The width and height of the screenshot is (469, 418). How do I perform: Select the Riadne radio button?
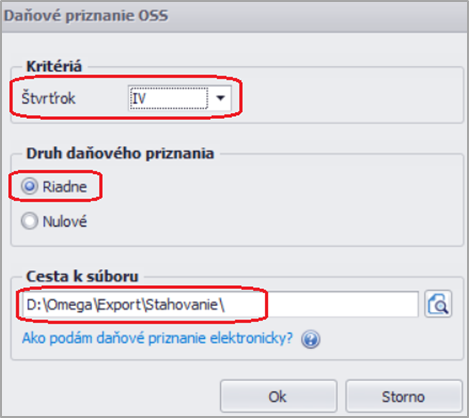(29, 186)
